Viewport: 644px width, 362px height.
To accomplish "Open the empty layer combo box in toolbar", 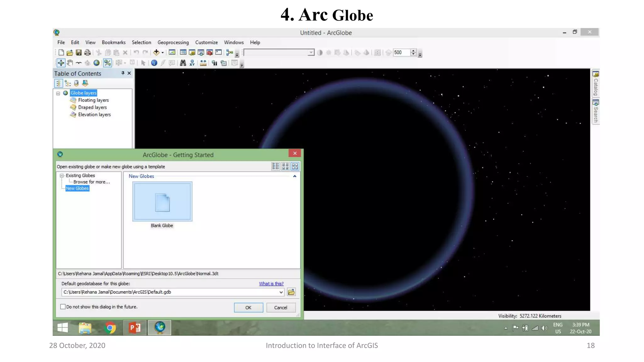I will pos(279,52).
